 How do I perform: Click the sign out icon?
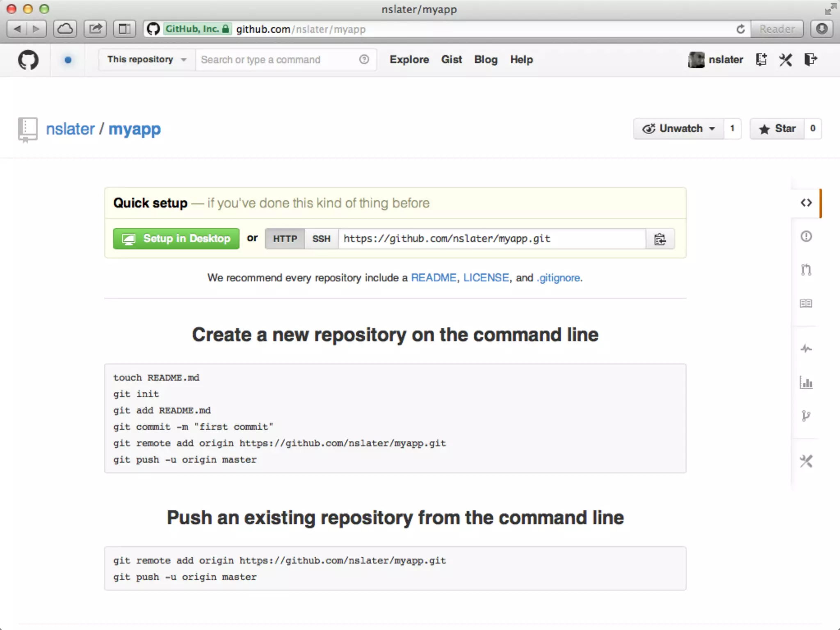[810, 60]
